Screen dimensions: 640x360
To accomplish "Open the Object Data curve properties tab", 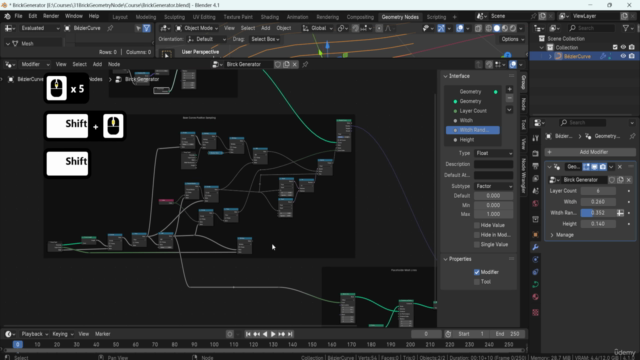I will [536, 284].
